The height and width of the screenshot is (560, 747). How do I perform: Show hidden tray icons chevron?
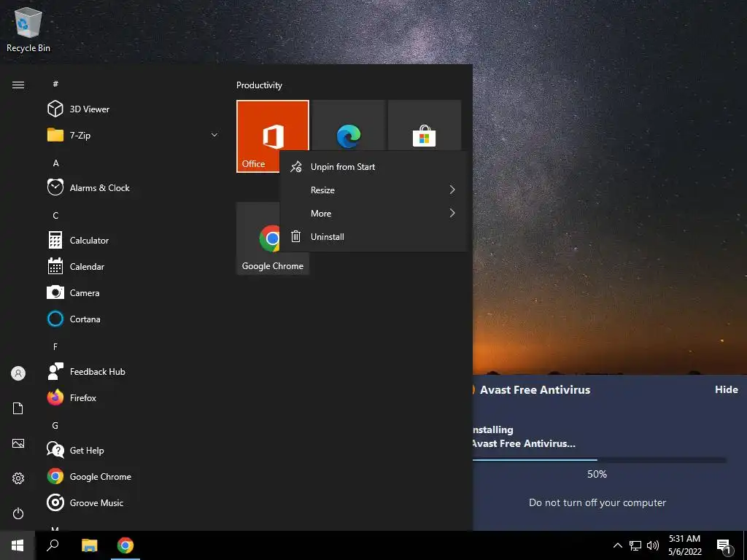pyautogui.click(x=617, y=545)
